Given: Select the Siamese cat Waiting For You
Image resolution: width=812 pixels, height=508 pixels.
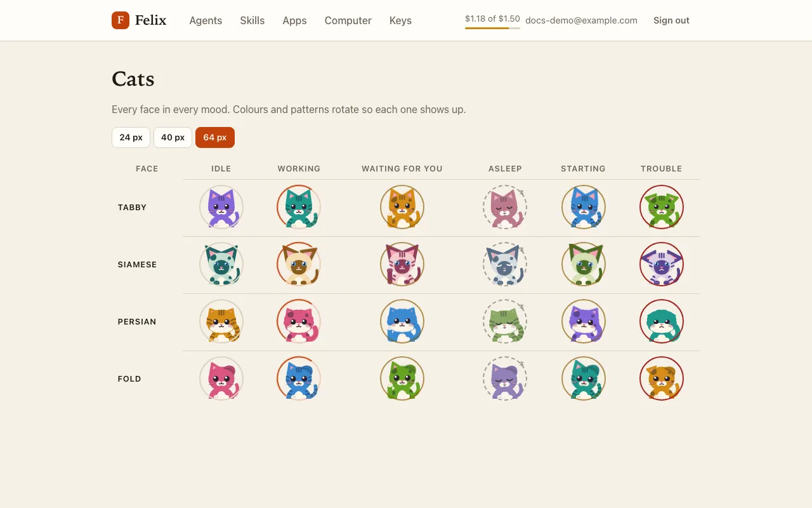Looking at the screenshot, I should (402, 264).
